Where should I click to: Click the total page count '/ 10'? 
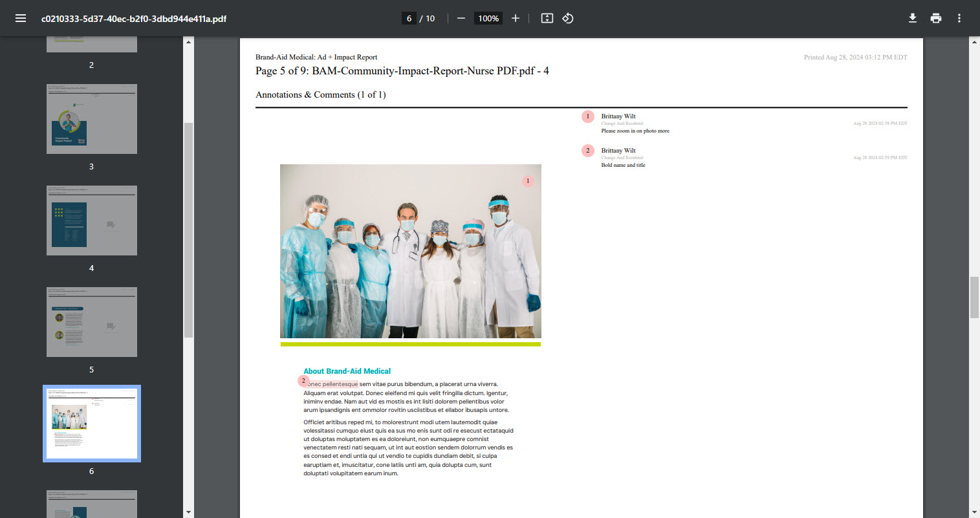click(428, 18)
